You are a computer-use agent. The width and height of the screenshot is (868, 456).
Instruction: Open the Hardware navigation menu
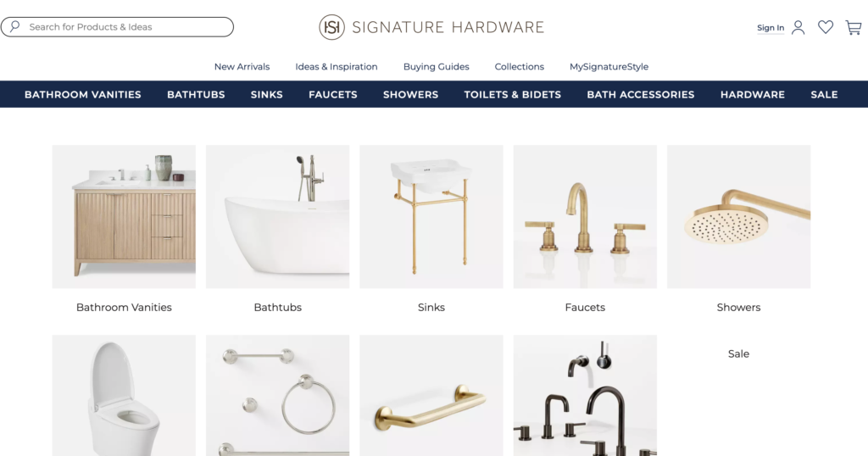click(x=753, y=95)
